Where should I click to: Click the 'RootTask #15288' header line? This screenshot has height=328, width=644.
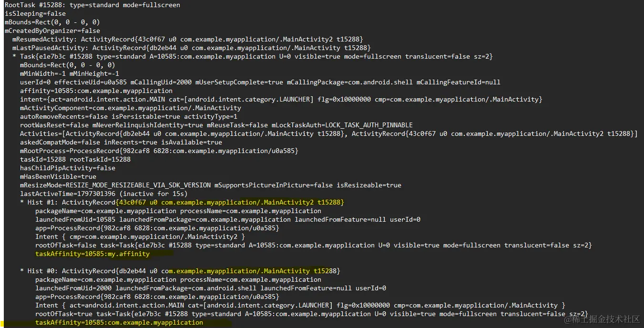[x=92, y=5]
